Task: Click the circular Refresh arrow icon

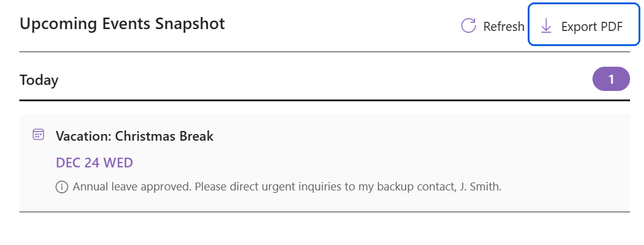Action: (468, 26)
